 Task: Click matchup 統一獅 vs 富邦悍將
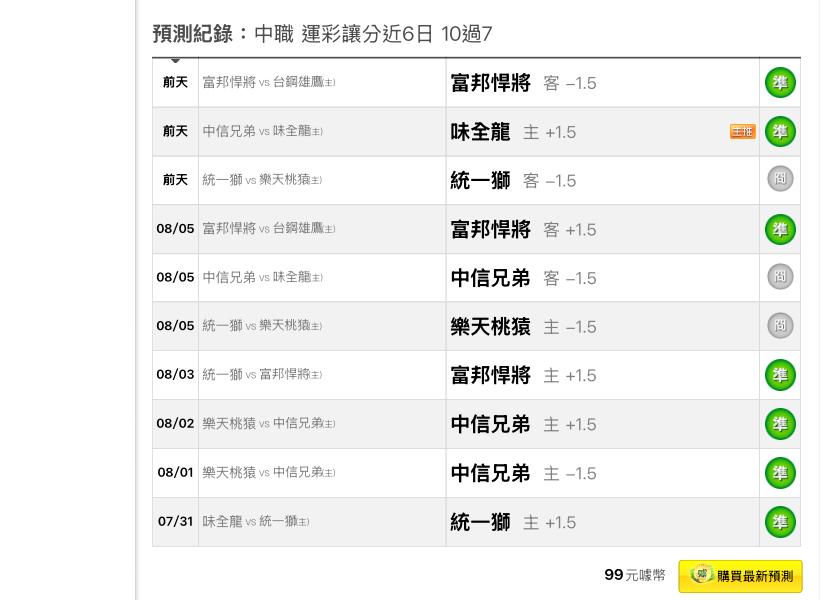point(262,374)
